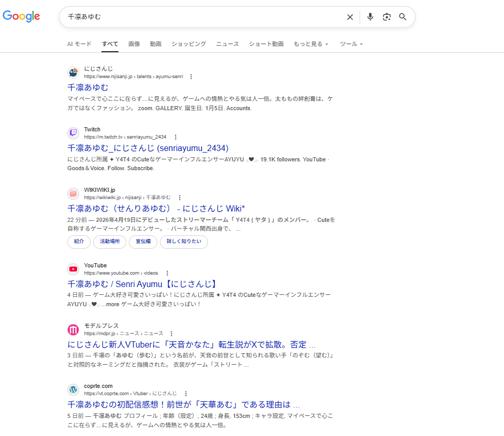Open options menu for Twitch result
The width and height of the screenshot is (504, 436).
click(175, 137)
